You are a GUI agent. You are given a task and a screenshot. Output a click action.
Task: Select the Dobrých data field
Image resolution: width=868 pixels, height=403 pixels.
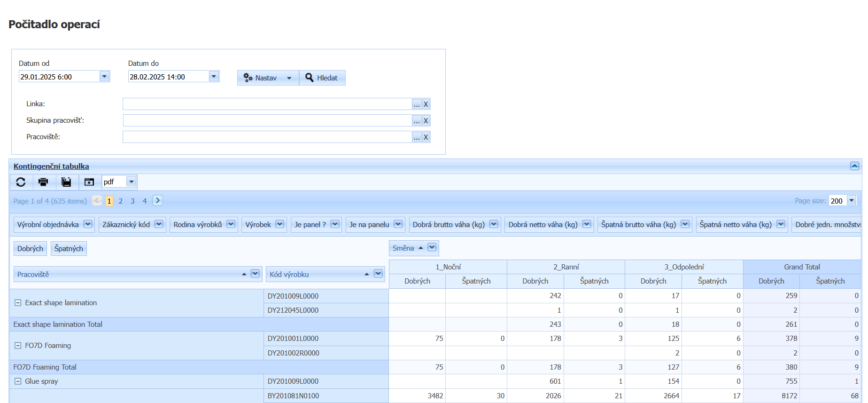click(x=30, y=249)
